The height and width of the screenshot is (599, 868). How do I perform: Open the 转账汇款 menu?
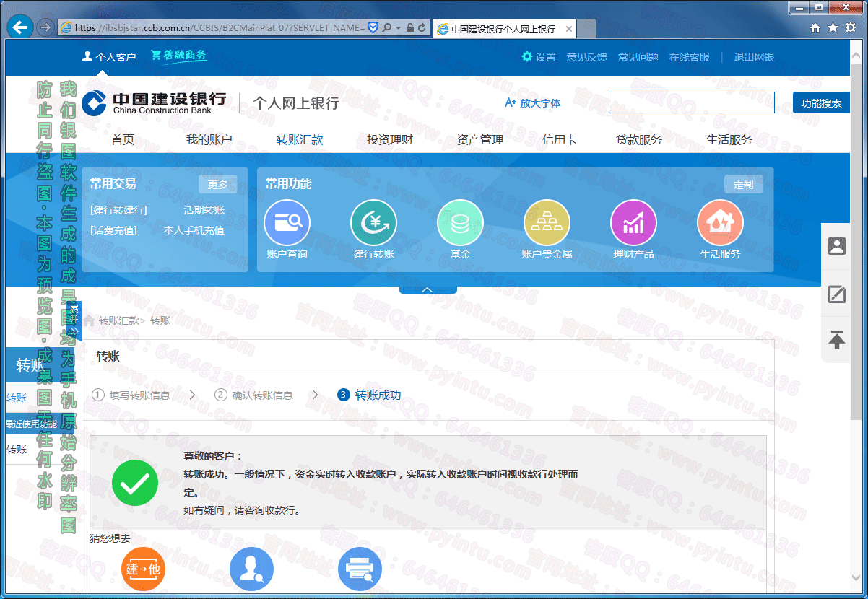300,140
